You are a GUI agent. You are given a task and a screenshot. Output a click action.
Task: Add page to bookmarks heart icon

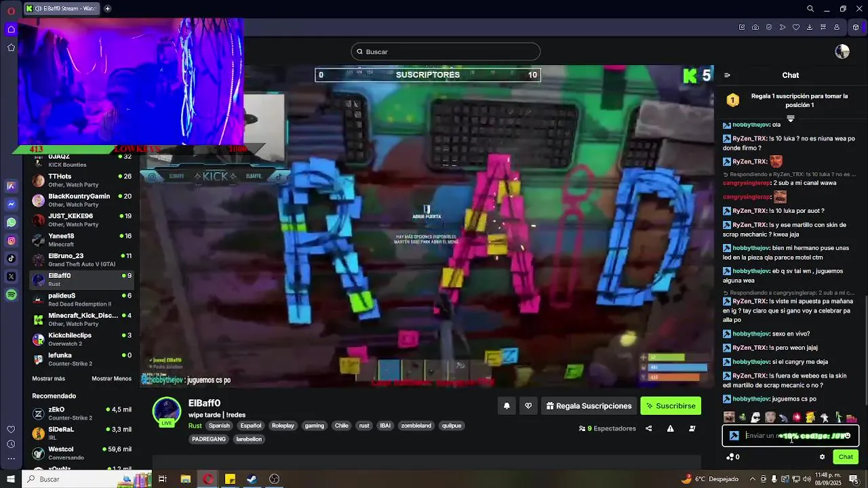point(796,27)
